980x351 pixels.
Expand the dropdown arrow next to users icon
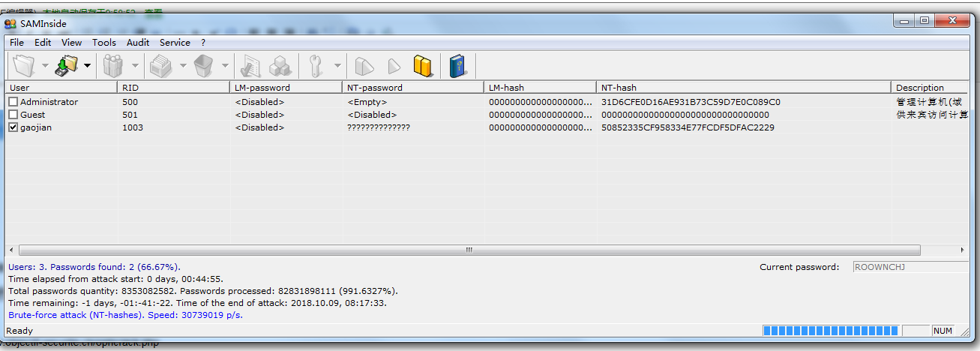(135, 66)
